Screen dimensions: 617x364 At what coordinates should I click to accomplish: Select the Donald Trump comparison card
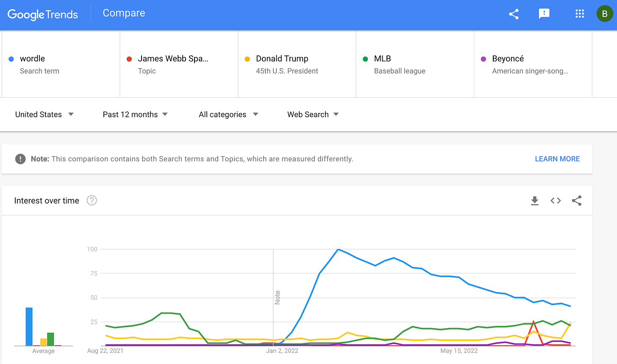click(x=297, y=64)
